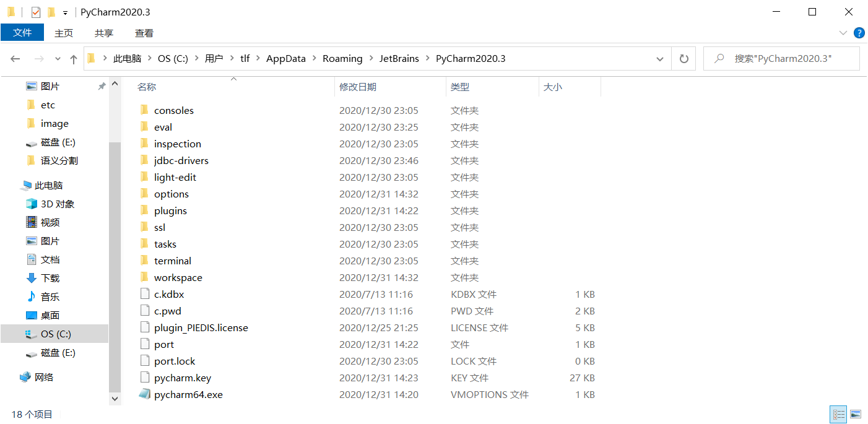Screen dimensions: 868x424
Task: Go forward with the right arrow
Action: [x=39, y=59]
